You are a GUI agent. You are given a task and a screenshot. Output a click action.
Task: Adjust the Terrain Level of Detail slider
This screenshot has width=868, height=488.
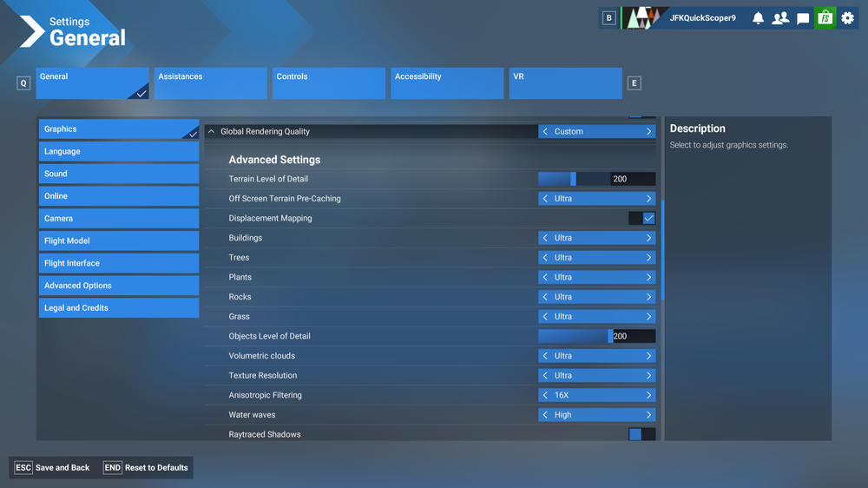click(x=573, y=179)
